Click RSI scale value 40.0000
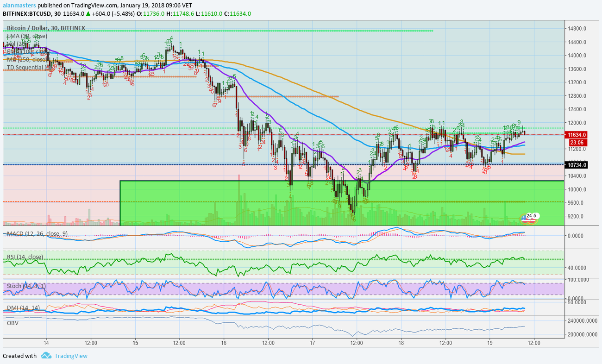602x364 pixels. point(577,268)
